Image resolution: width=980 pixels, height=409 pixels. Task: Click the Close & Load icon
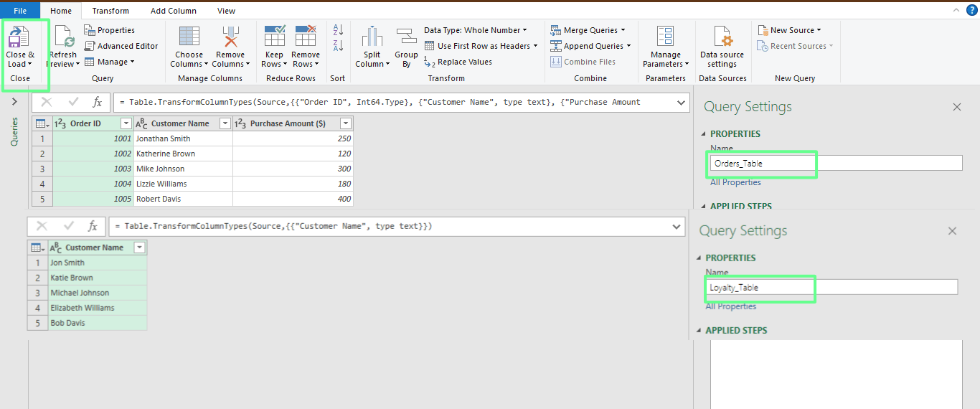coord(19,37)
